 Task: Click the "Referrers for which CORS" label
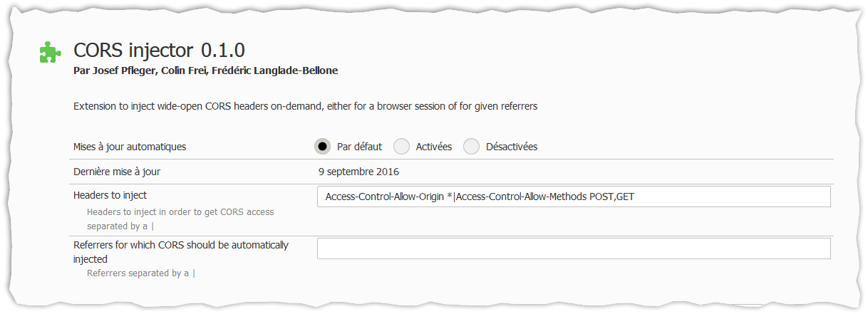pos(181,245)
